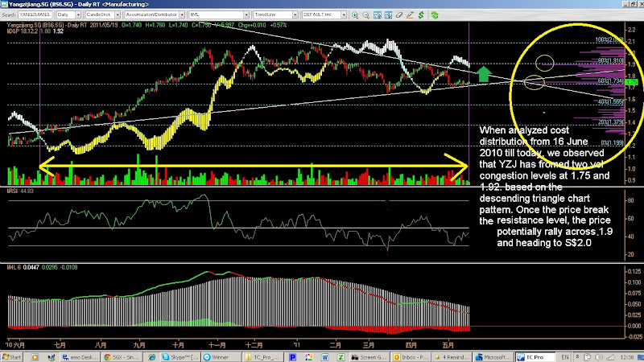Click the 20%[1.379] cost distribution label
This screenshot has width=644, height=362.
click(610, 122)
